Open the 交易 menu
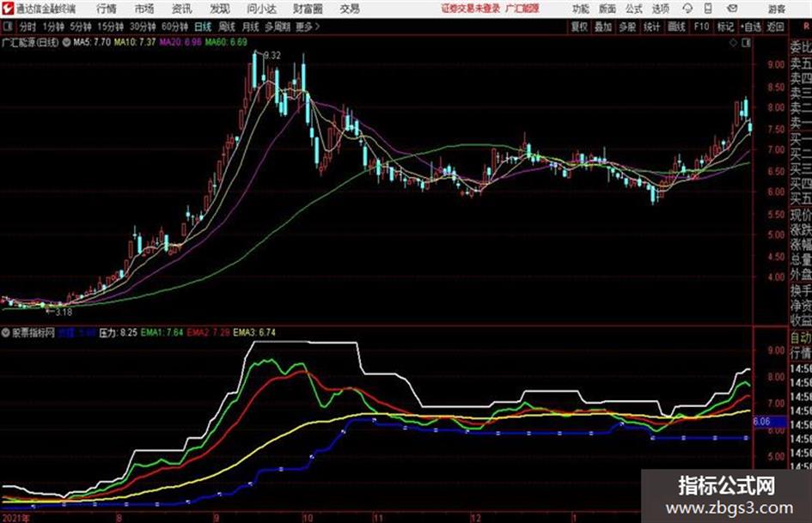This screenshot has height=523, width=812. click(x=350, y=9)
